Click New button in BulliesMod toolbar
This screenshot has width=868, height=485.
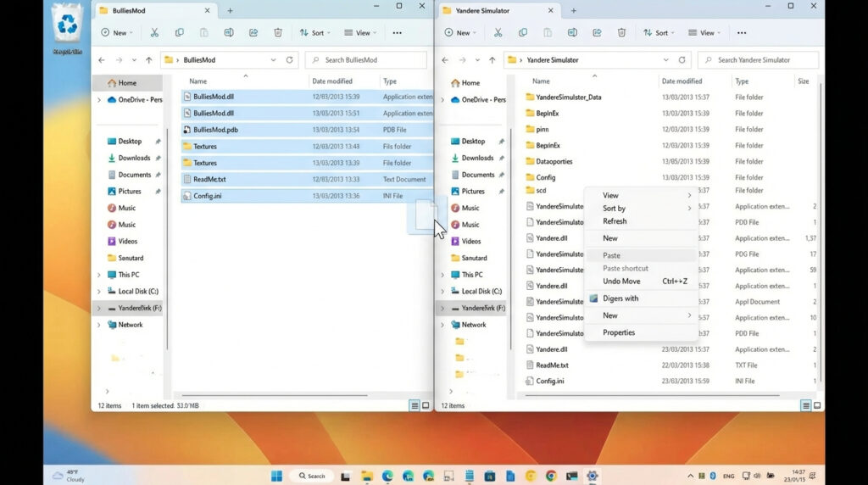click(x=114, y=33)
